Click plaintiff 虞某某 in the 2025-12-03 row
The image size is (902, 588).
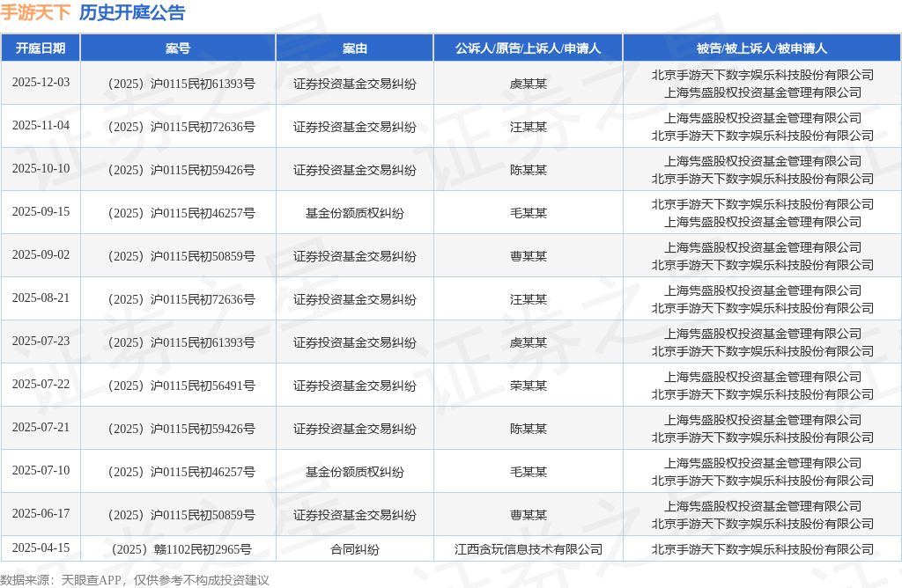click(x=529, y=84)
